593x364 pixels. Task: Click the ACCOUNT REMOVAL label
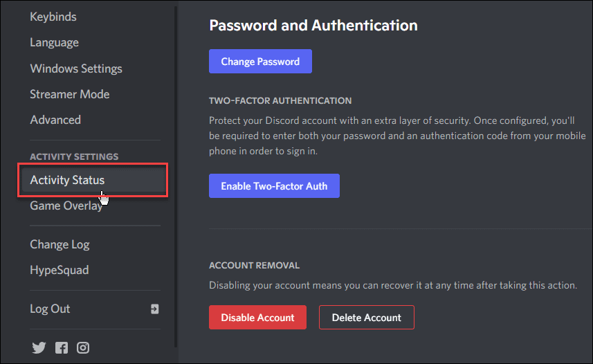(x=254, y=265)
